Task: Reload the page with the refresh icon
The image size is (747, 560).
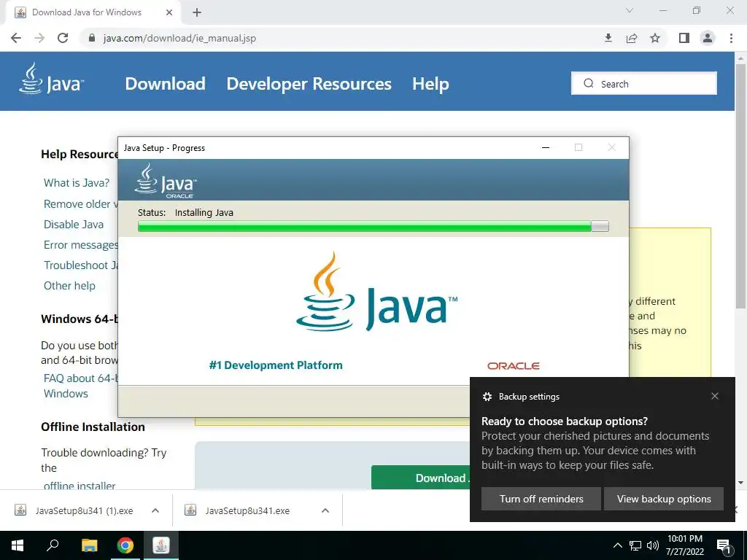Action: (63, 38)
